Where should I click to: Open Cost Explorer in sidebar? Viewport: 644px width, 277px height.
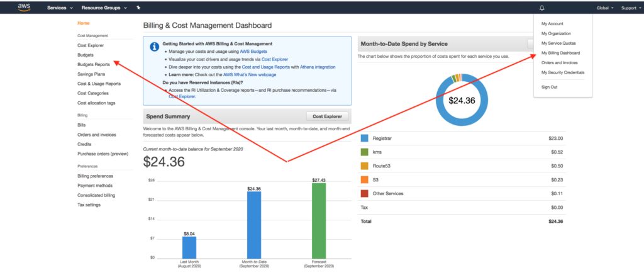click(x=91, y=45)
